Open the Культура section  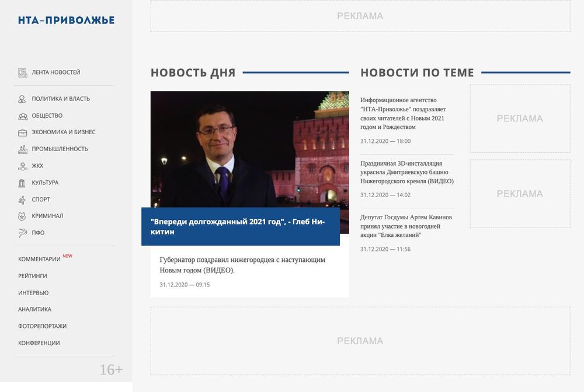(x=45, y=183)
